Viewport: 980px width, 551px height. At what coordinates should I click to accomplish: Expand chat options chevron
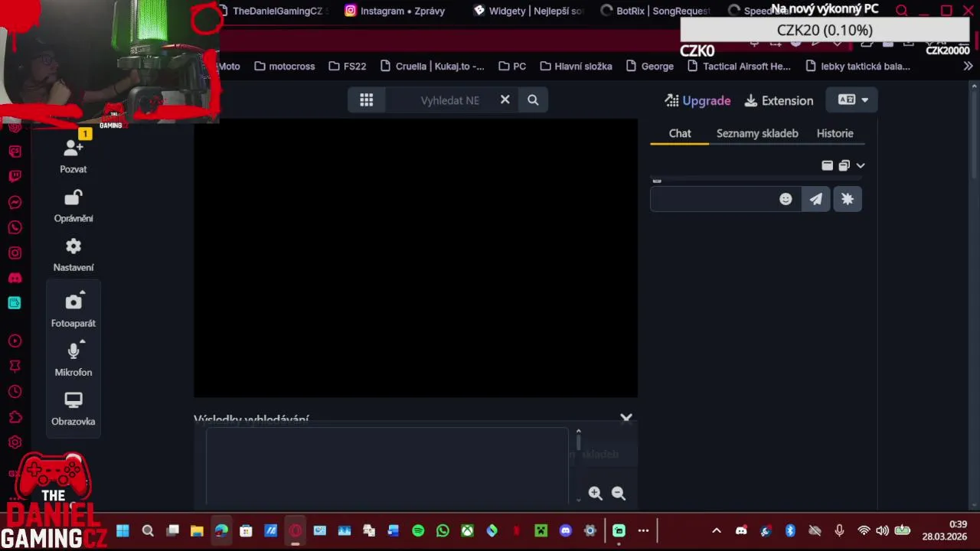[x=861, y=165]
